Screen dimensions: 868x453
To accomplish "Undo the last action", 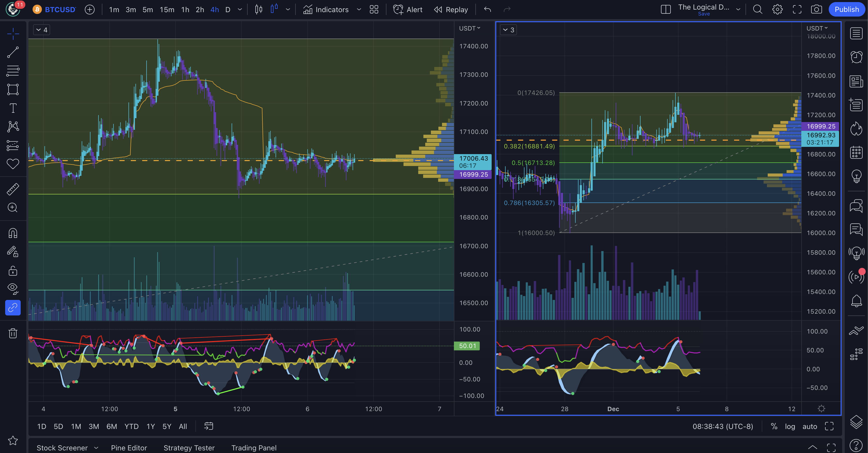I will [487, 9].
